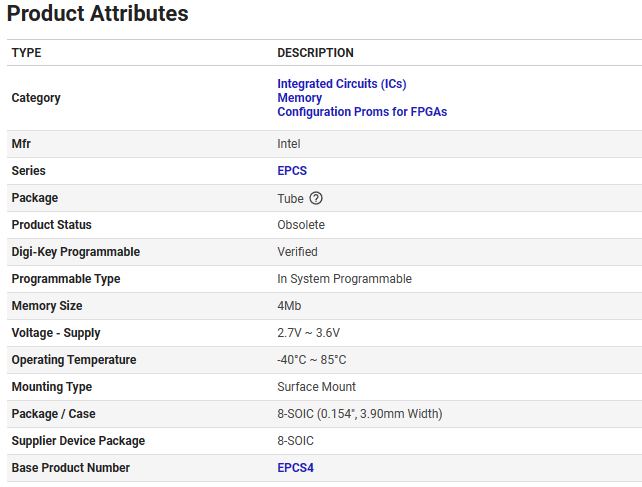Click the TYPE column header
Viewport: 642px width, 487px height.
pyautogui.click(x=26, y=53)
